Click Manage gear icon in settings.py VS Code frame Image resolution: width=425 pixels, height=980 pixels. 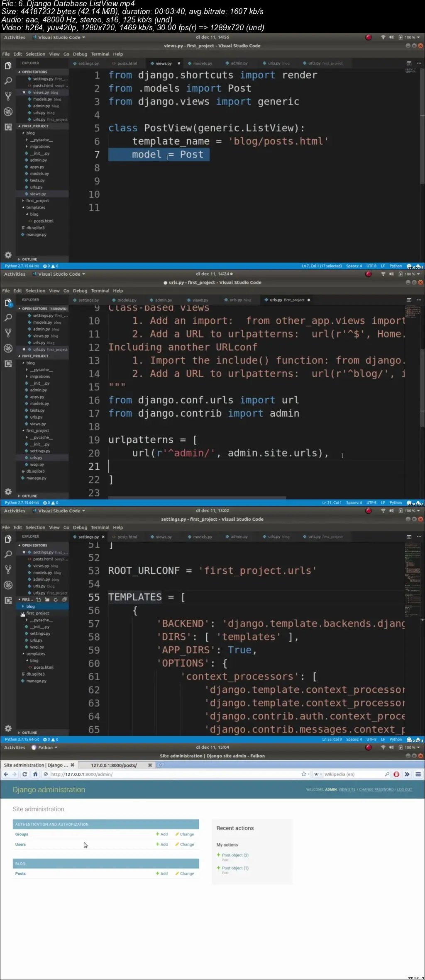8,728
